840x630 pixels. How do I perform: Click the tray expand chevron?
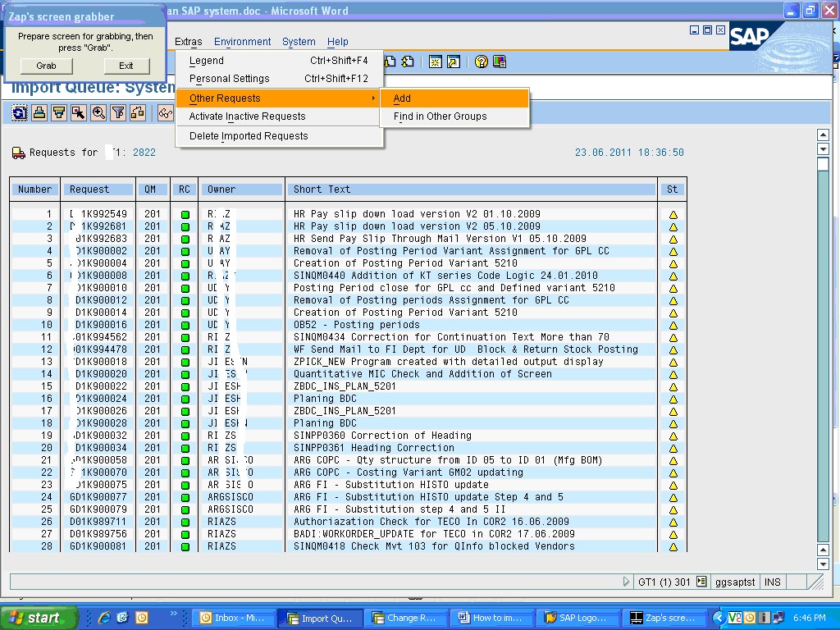coord(719,619)
